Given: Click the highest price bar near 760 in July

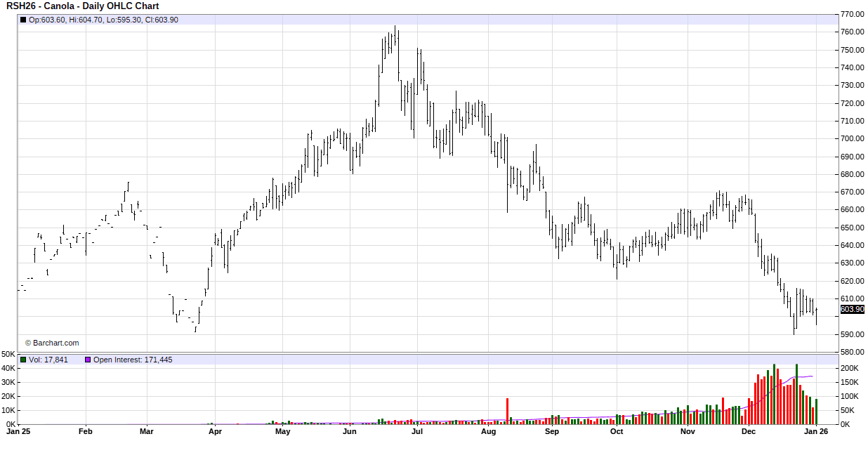Looking at the screenshot, I should tap(395, 34).
